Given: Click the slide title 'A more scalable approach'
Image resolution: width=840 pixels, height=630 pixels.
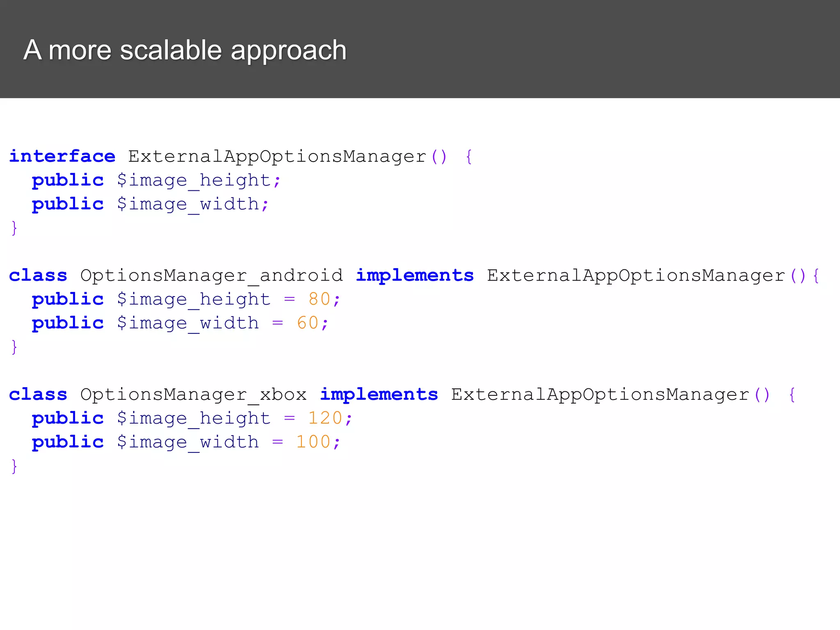Looking at the screenshot, I should (185, 50).
